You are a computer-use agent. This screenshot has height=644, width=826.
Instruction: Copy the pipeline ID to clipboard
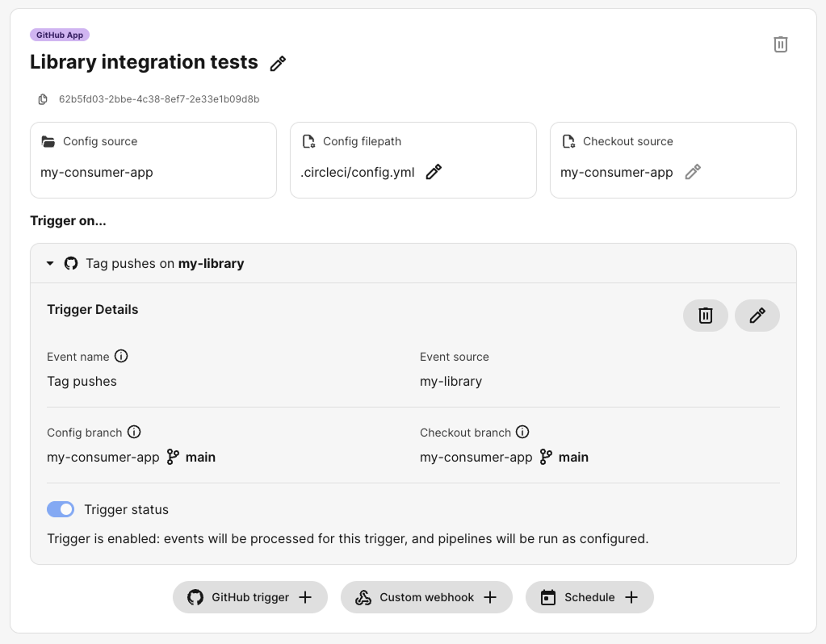pos(42,98)
